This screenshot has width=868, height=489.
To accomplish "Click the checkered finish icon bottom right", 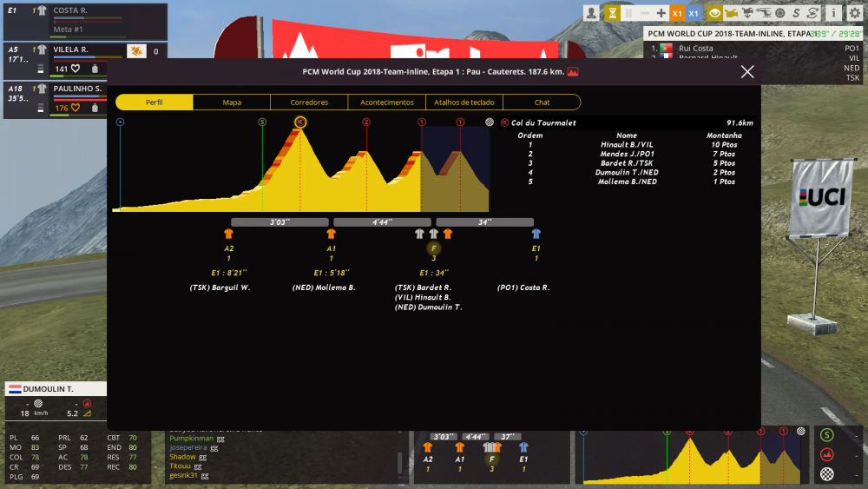I will point(827,474).
